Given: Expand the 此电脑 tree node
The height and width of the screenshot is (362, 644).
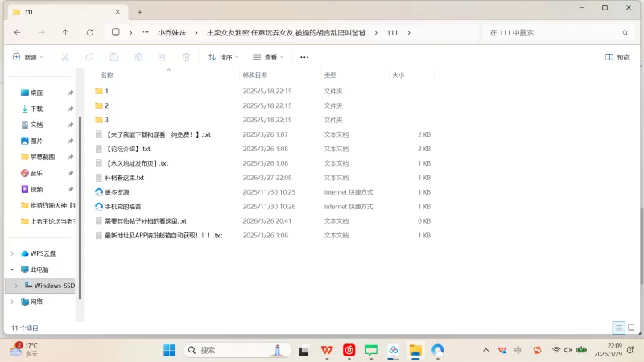Looking at the screenshot, I should click(x=12, y=269).
